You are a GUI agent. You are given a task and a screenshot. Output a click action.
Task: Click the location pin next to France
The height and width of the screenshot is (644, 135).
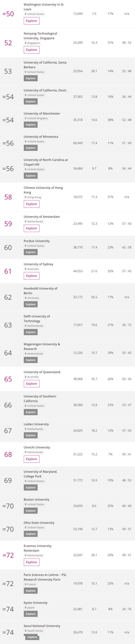[26, 584]
